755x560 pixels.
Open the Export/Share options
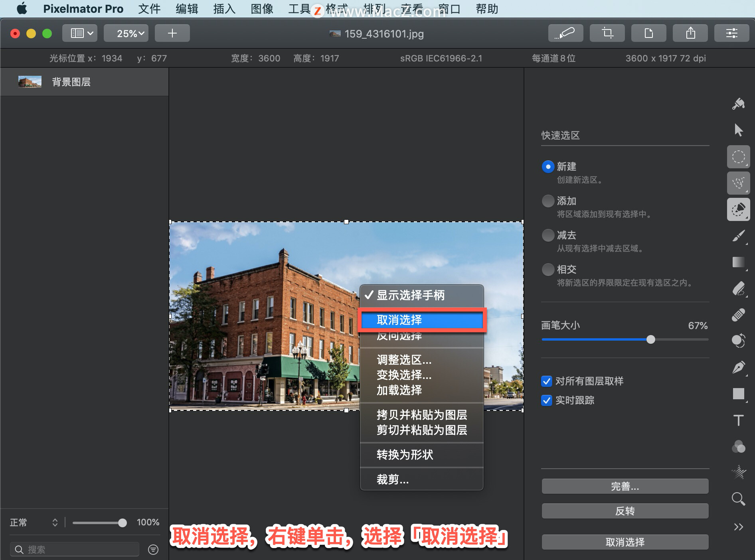[x=690, y=33]
